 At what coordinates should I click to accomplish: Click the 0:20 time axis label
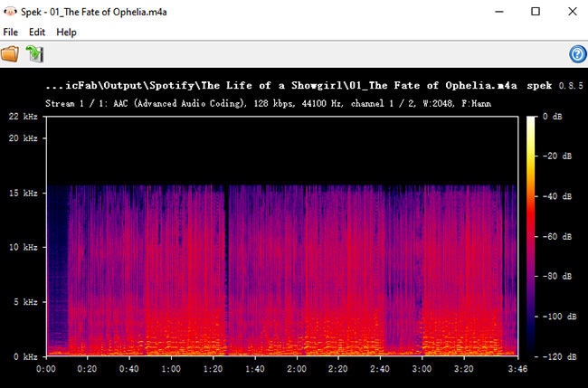coord(87,369)
